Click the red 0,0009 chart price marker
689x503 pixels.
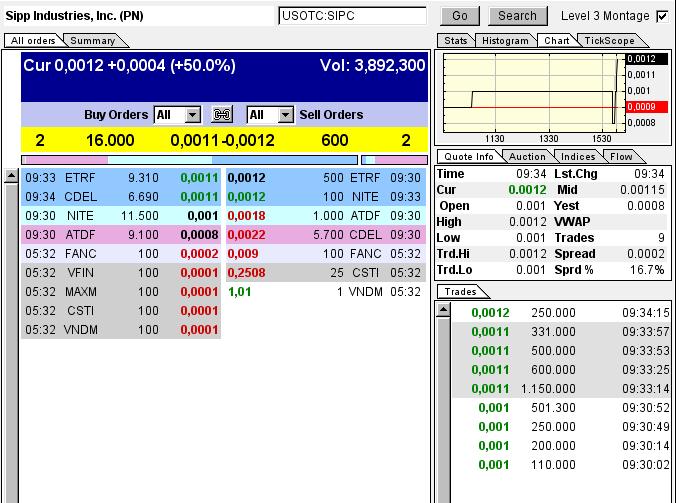click(640, 106)
